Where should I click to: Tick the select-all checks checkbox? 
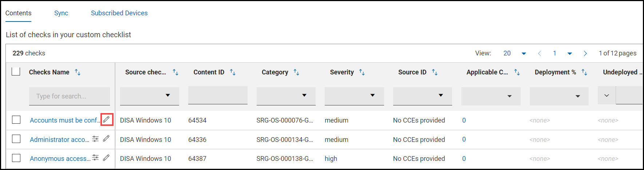tap(16, 72)
